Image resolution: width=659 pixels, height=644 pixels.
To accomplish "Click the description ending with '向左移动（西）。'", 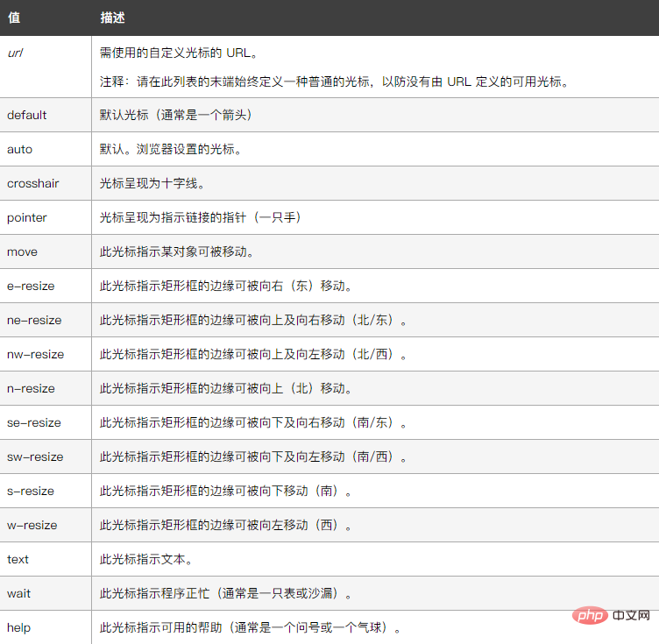I will (226, 525).
